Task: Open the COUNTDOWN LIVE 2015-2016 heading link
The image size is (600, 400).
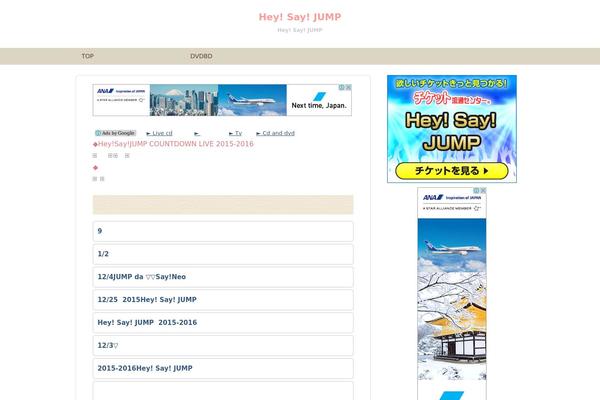Action: pos(173,144)
